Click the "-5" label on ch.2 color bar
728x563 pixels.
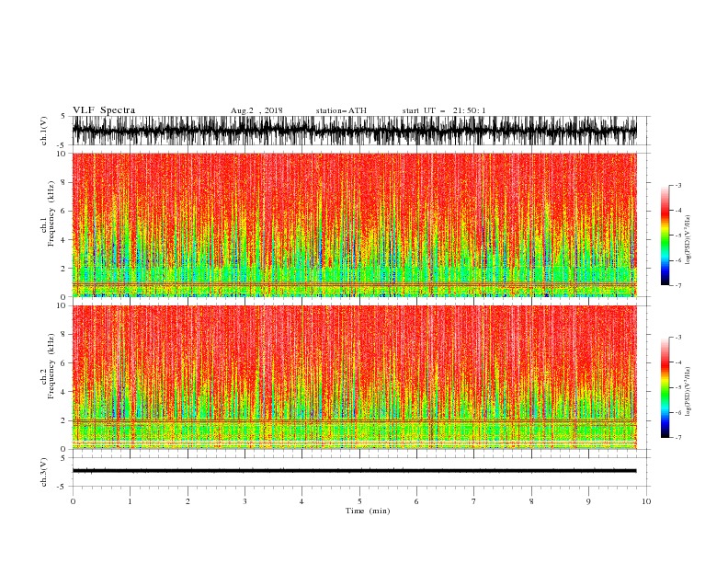677,387
